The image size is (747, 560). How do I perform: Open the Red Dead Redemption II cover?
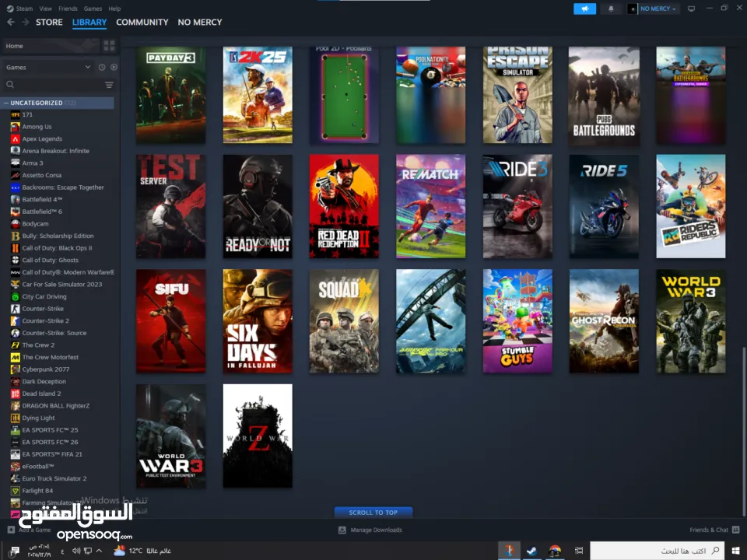click(x=344, y=206)
